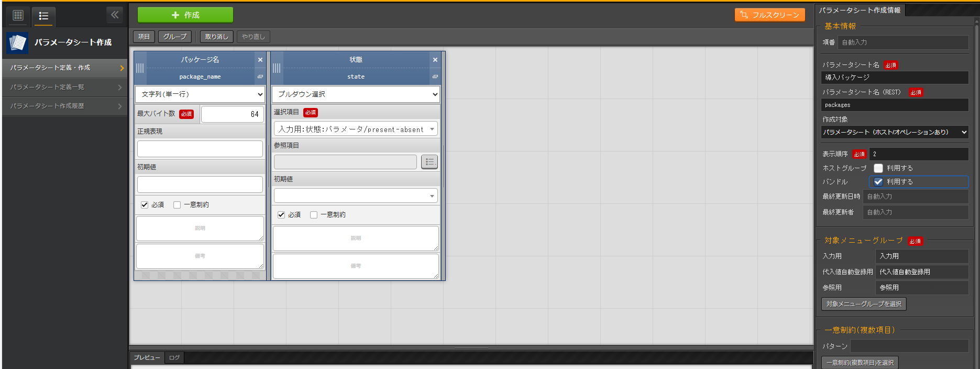The height and width of the screenshot is (369, 980).
Task: Enable 一意制約 checkbox in 状態 column
Action: pos(314,215)
